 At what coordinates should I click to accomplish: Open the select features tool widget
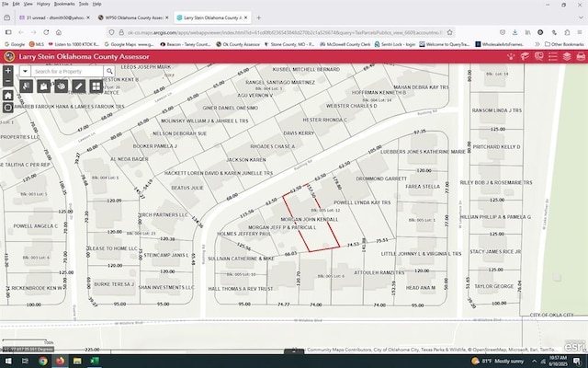tap(27, 86)
